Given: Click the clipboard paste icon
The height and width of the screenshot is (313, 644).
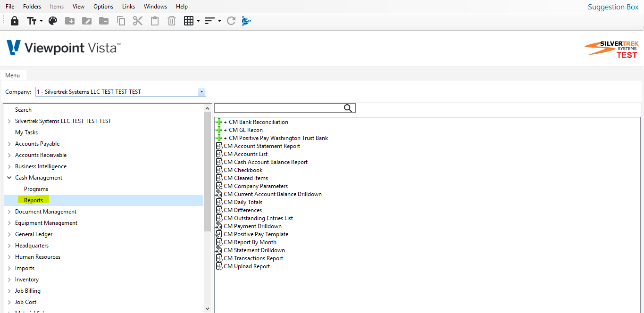Looking at the screenshot, I should tap(155, 21).
